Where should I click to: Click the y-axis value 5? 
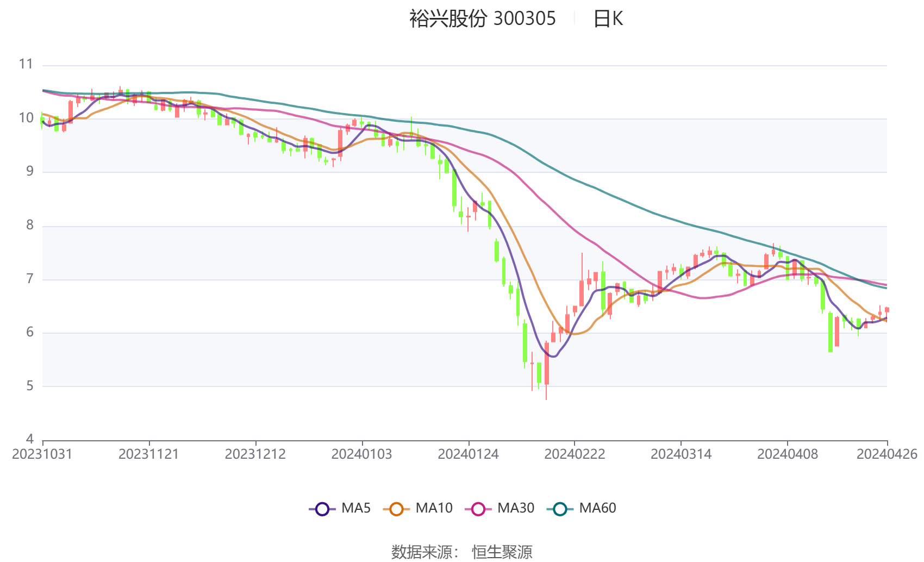[30, 386]
